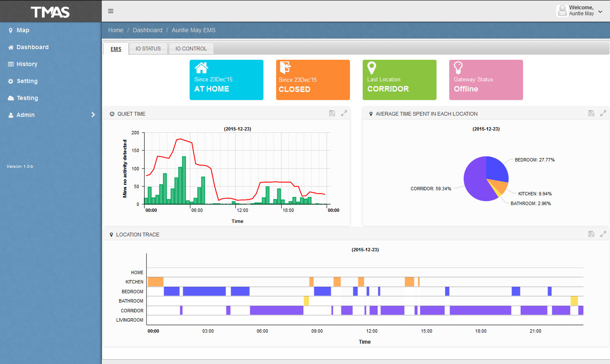Click the first Kitchen block at 00:00

[x=156, y=282]
